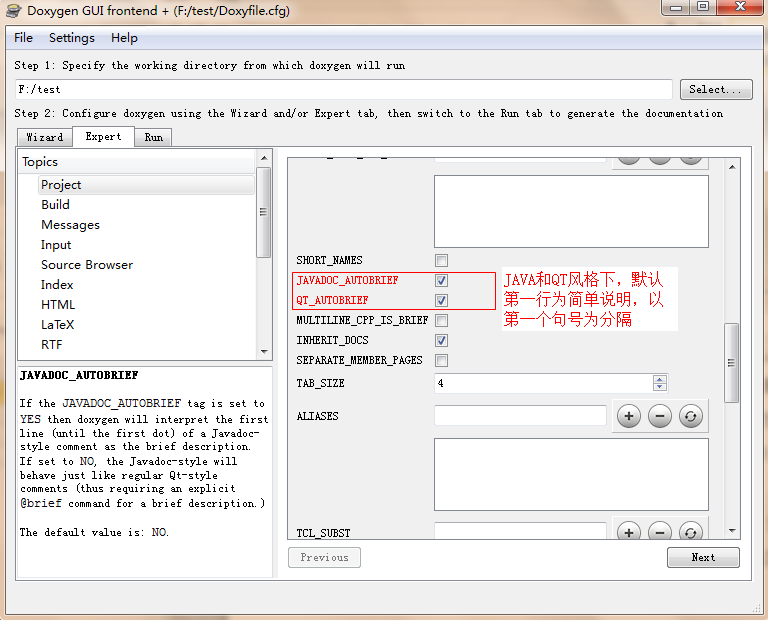Image resolution: width=768 pixels, height=620 pixels.
Task: Close the Doxygen GUI frontend window
Action: click(741, 7)
